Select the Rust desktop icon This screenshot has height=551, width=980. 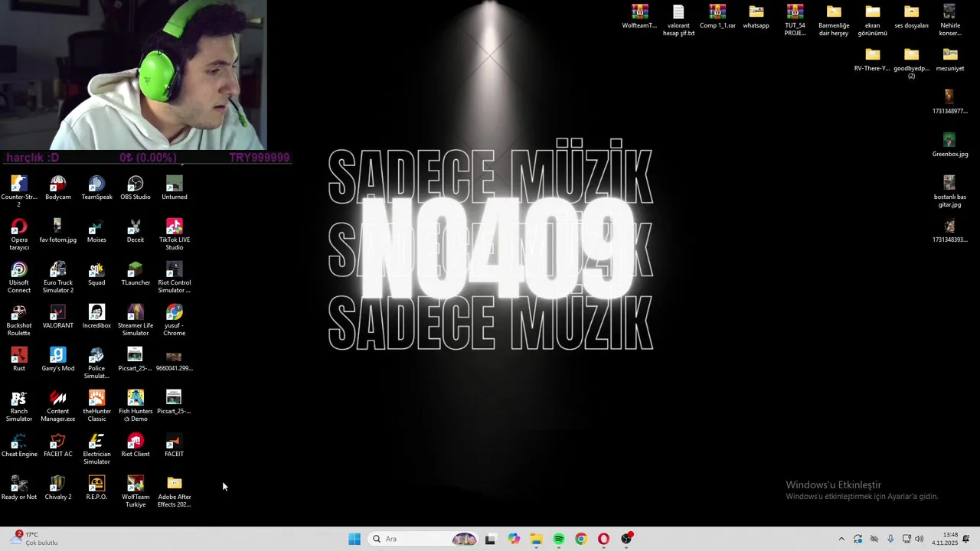19,360
